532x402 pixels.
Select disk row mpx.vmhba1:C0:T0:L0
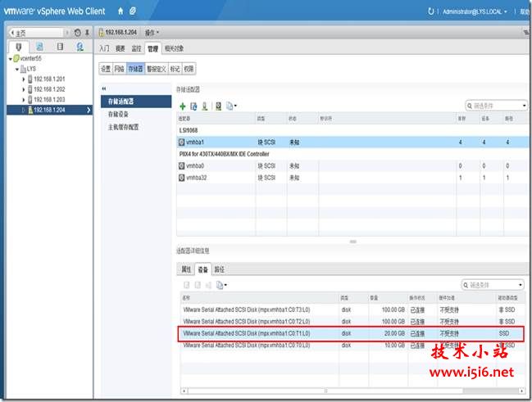351,346
